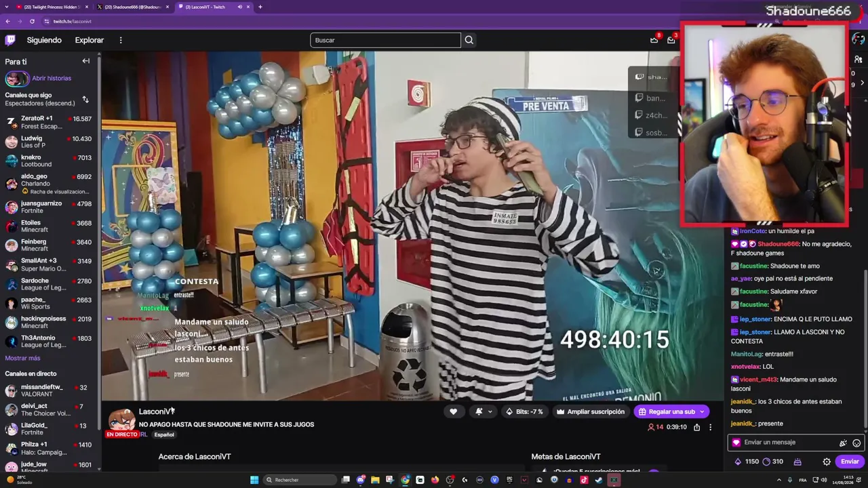Open File Explorer from the taskbar

[x=375, y=480]
